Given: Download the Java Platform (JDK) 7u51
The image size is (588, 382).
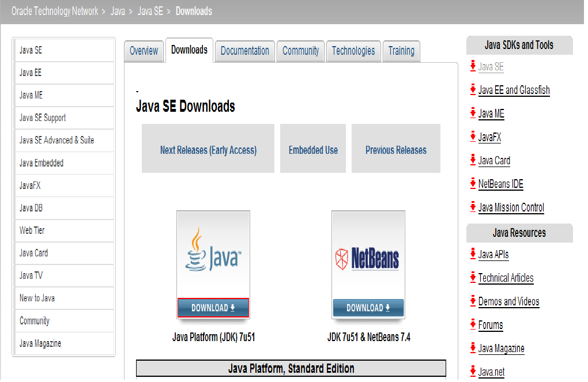Looking at the screenshot, I should click(213, 308).
